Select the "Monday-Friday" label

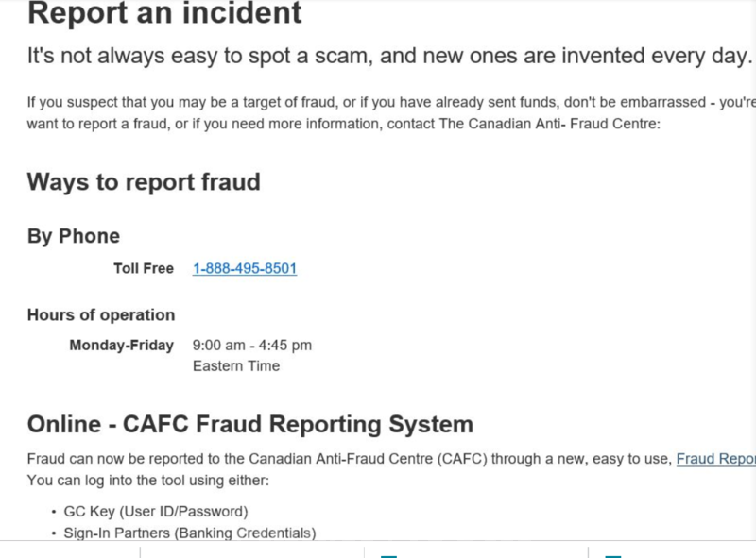click(x=122, y=346)
